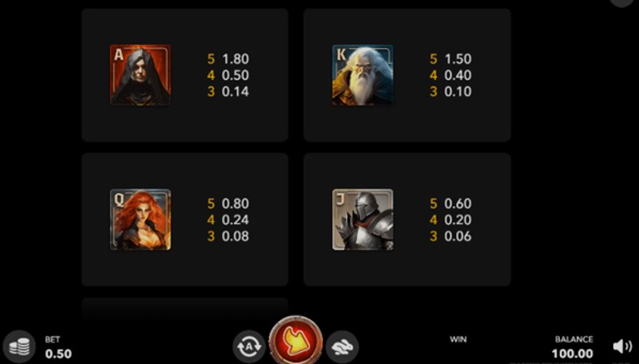Click the red spin button
Screen dimensions: 639x364
296,341
